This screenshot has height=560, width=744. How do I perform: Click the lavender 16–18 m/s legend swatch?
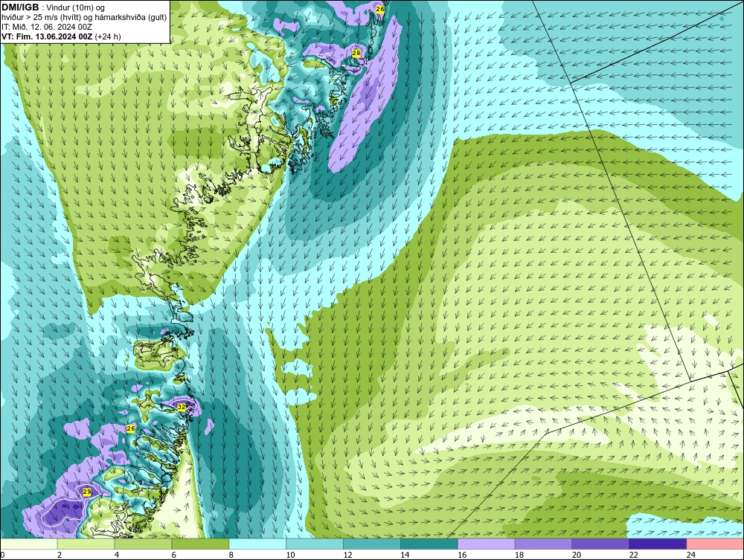[x=487, y=544]
